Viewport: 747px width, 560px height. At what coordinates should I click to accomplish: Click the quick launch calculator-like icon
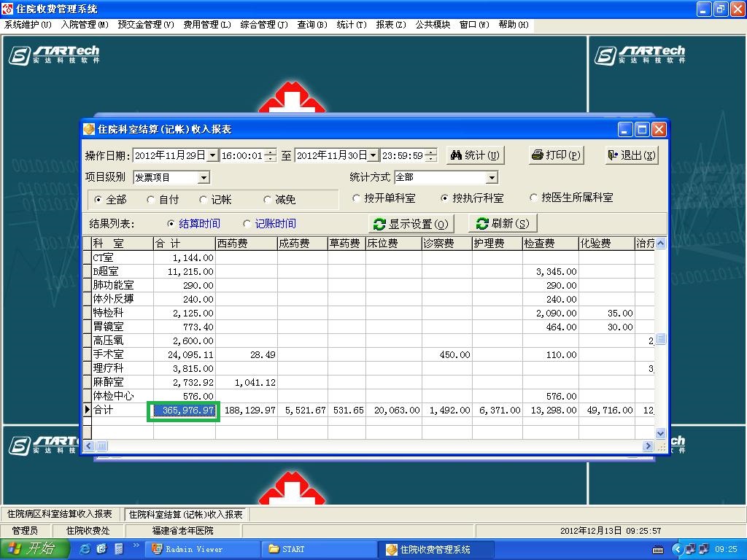(119, 549)
